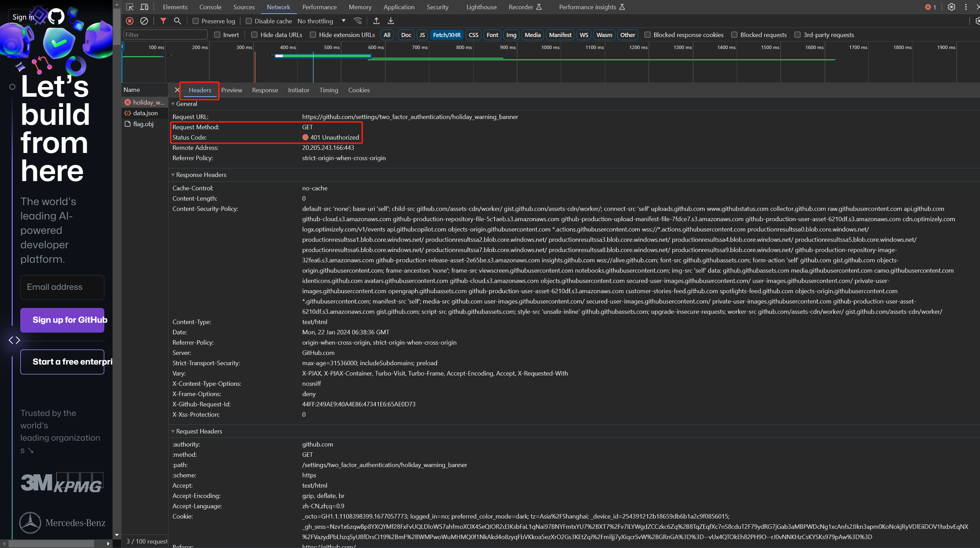The image size is (980, 548).
Task: Open the Security panel
Action: [x=437, y=7]
